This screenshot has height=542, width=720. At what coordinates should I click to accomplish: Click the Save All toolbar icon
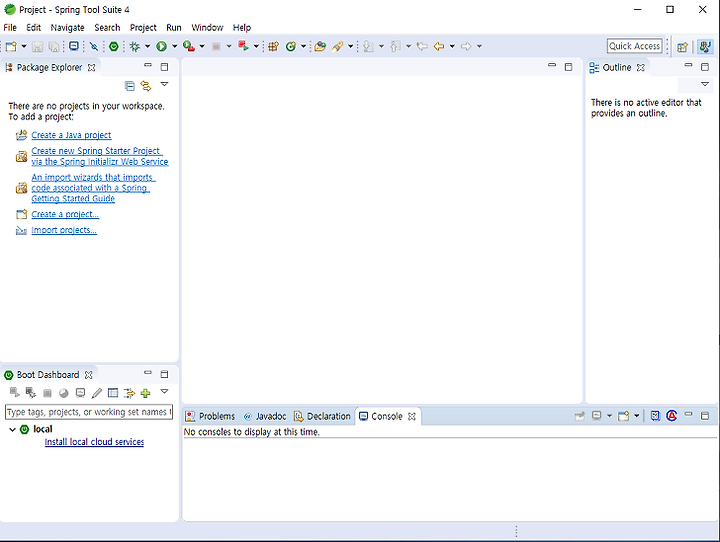click(54, 46)
